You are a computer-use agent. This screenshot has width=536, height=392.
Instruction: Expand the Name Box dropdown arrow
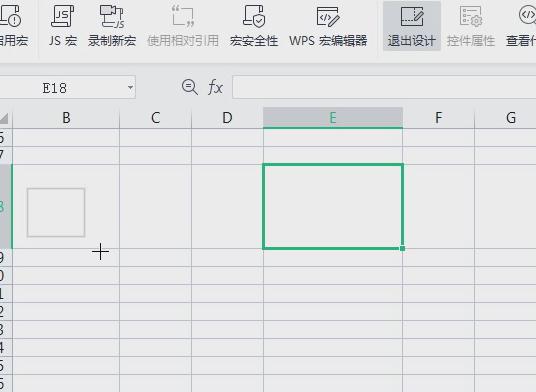click(x=130, y=87)
